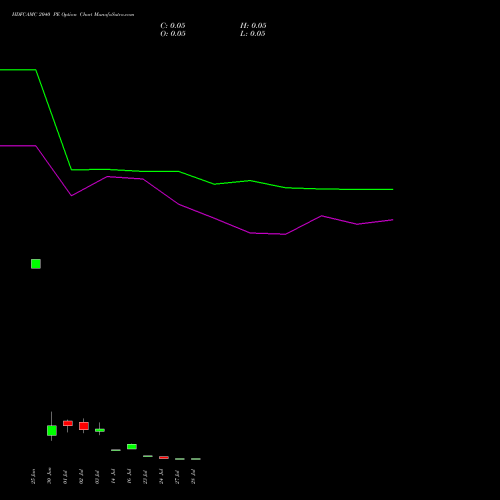Click the red candle at 02 Jul
The width and height of the screenshot is (500, 500).
click(x=84, y=426)
